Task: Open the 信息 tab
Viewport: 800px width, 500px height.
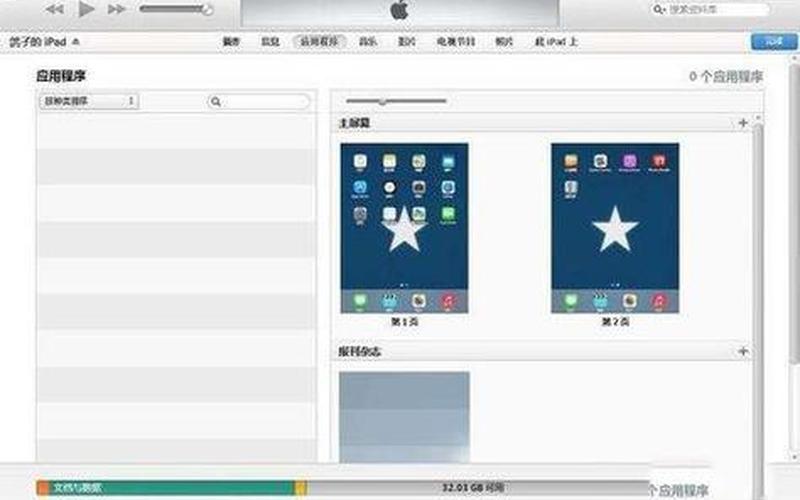Action: tap(270, 42)
